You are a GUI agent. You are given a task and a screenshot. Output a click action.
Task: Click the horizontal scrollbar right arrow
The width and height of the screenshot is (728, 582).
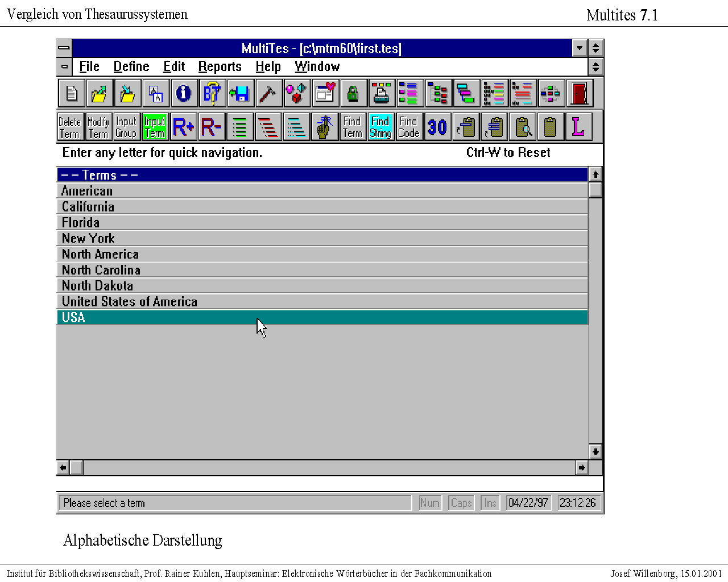click(x=581, y=468)
